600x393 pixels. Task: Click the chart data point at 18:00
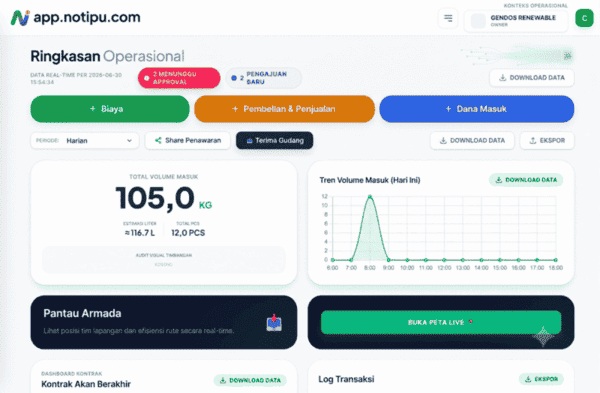[556, 260]
